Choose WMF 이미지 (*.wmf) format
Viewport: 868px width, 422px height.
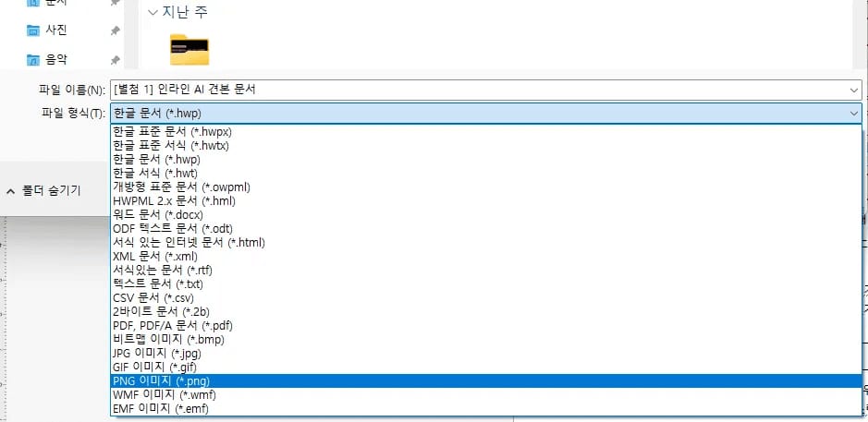pyautogui.click(x=486, y=395)
